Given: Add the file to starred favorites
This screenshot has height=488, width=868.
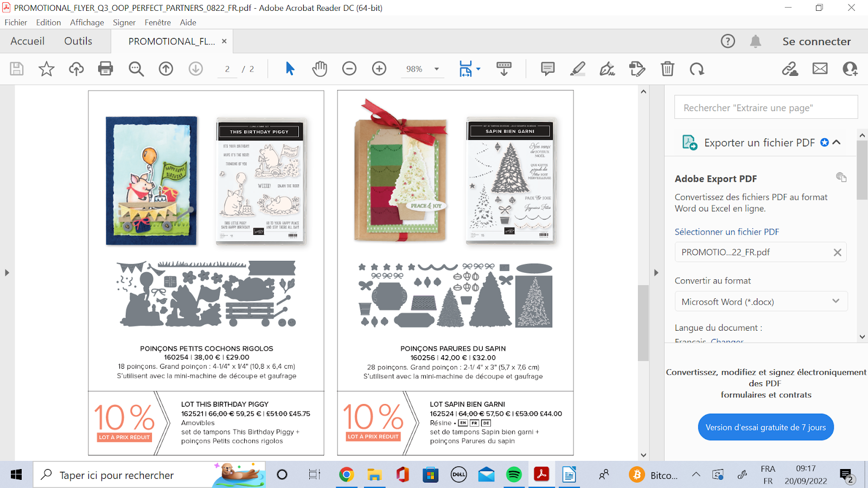Looking at the screenshot, I should pyautogui.click(x=47, y=69).
